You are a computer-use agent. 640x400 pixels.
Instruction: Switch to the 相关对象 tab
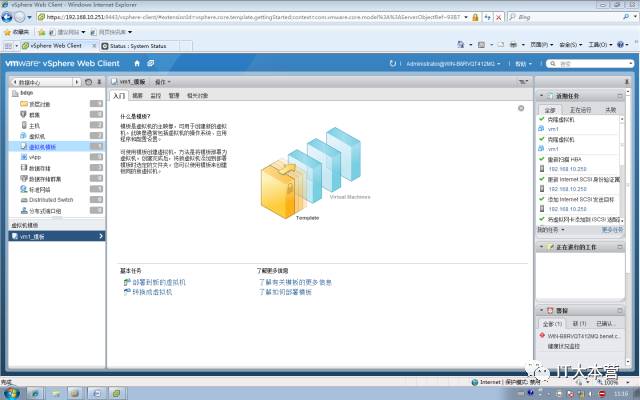coord(198,96)
